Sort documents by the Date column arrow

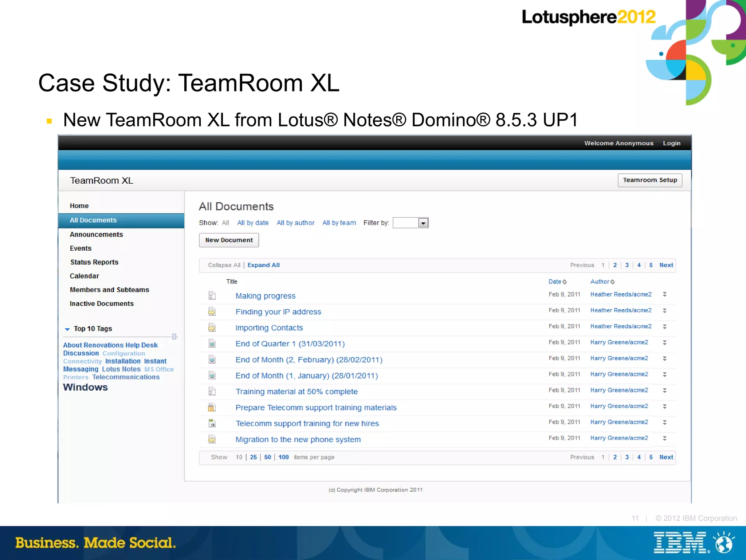[565, 282]
